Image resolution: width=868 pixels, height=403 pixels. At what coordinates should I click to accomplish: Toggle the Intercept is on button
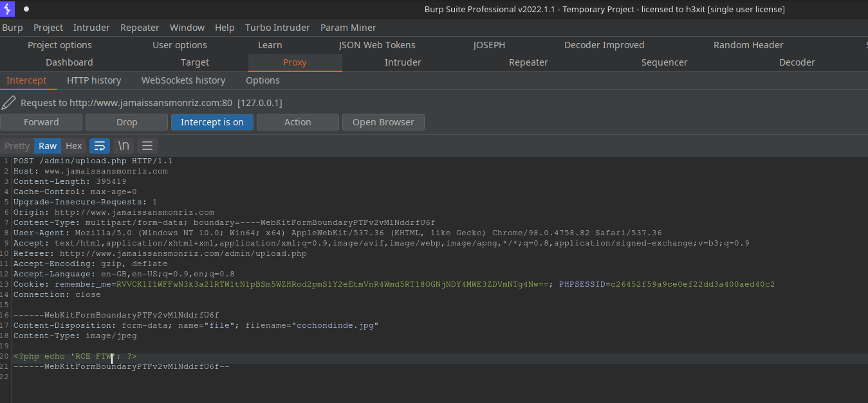[212, 122]
